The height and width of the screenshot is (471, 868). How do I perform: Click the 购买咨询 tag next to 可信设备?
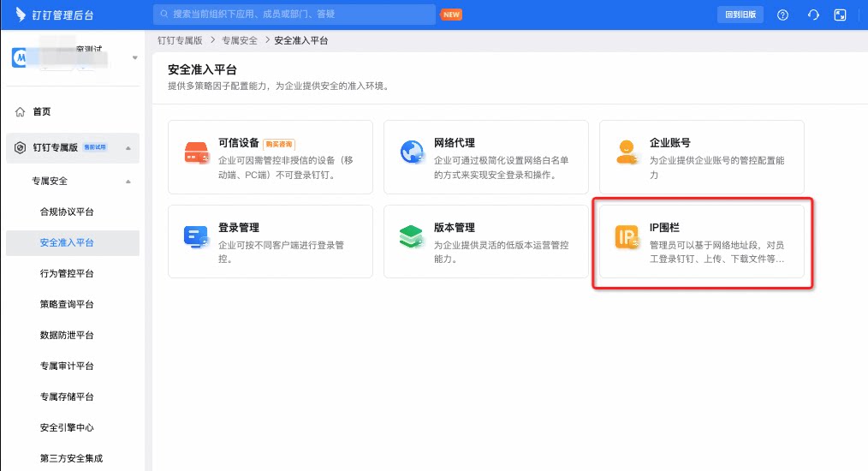[279, 144]
